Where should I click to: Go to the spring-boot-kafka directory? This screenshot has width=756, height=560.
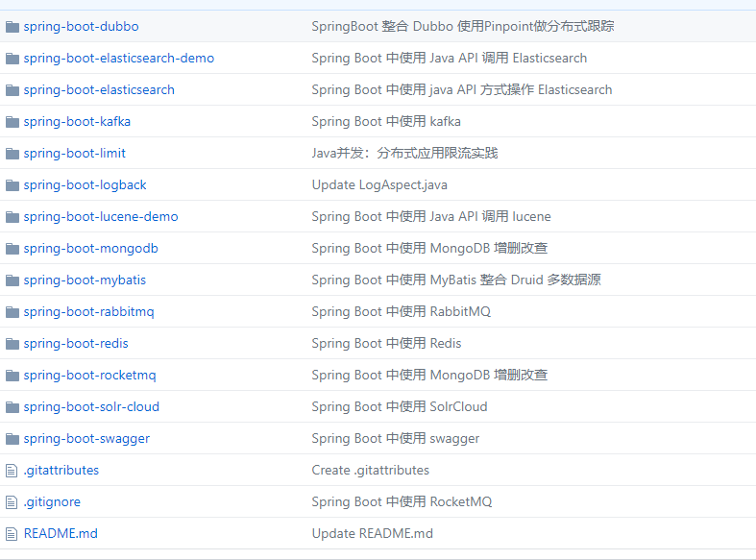pos(77,121)
